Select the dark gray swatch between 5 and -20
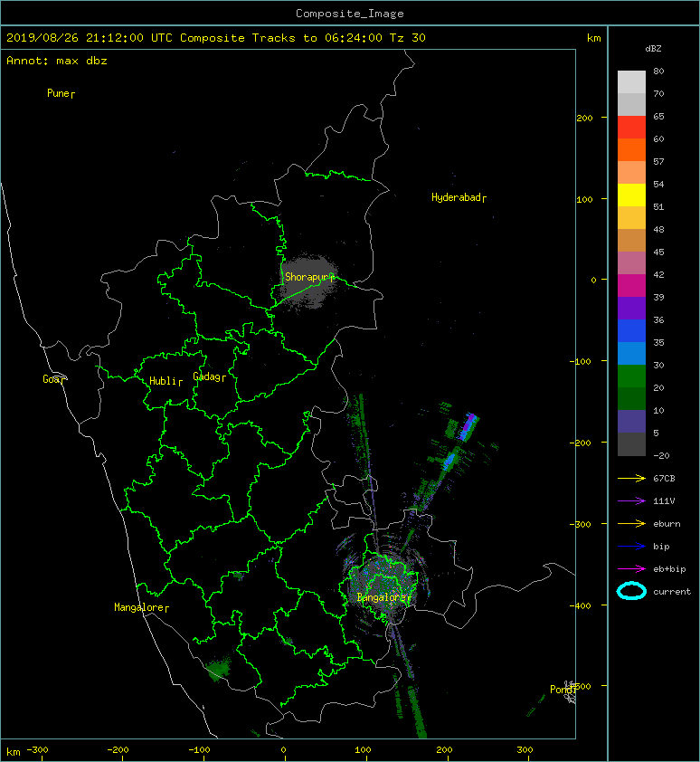The width and height of the screenshot is (700, 762). pos(631,443)
